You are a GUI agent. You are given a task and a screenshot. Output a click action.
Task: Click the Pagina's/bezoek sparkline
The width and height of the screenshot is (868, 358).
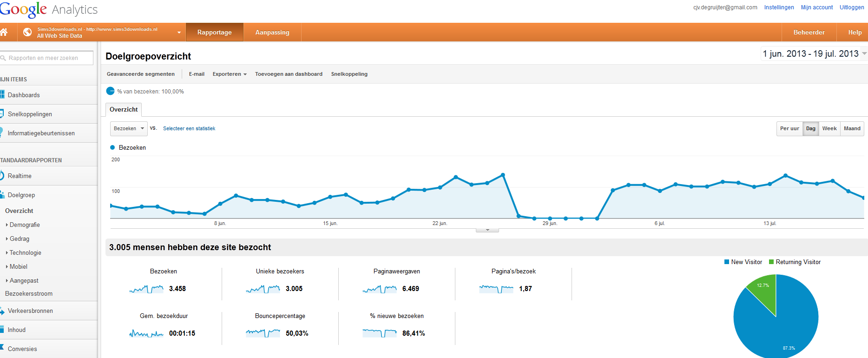point(496,289)
